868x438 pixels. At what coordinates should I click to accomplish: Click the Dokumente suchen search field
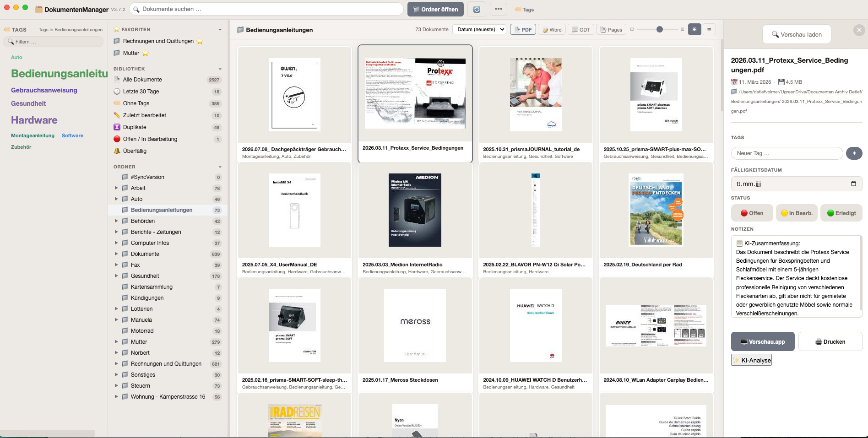(x=266, y=9)
